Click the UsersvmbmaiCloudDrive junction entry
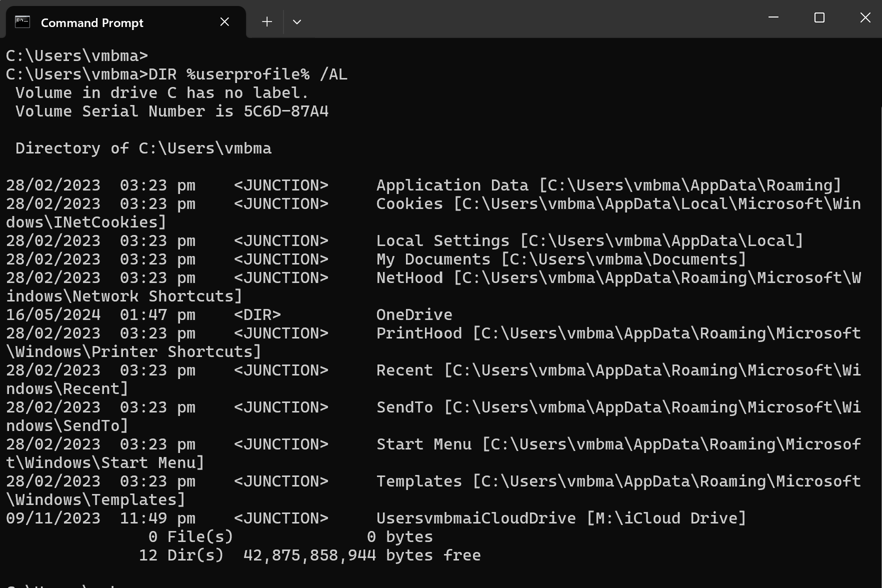The height and width of the screenshot is (588, 882). coord(475,518)
